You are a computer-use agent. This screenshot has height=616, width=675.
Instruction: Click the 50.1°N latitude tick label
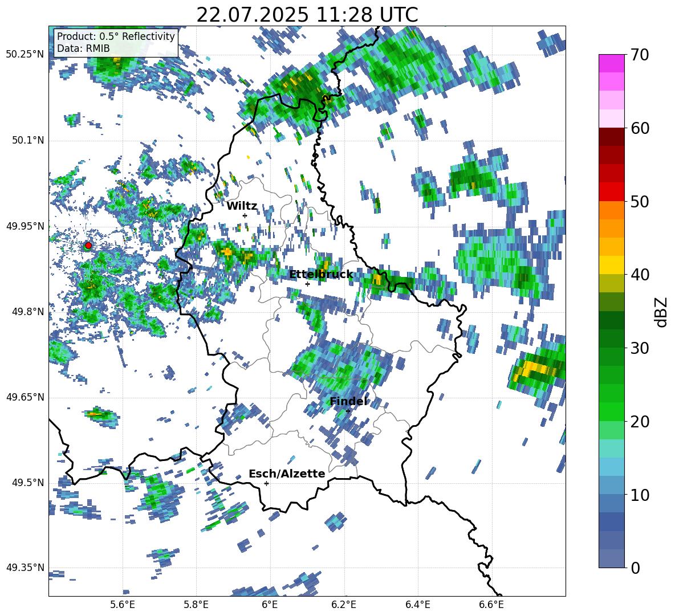28,141
